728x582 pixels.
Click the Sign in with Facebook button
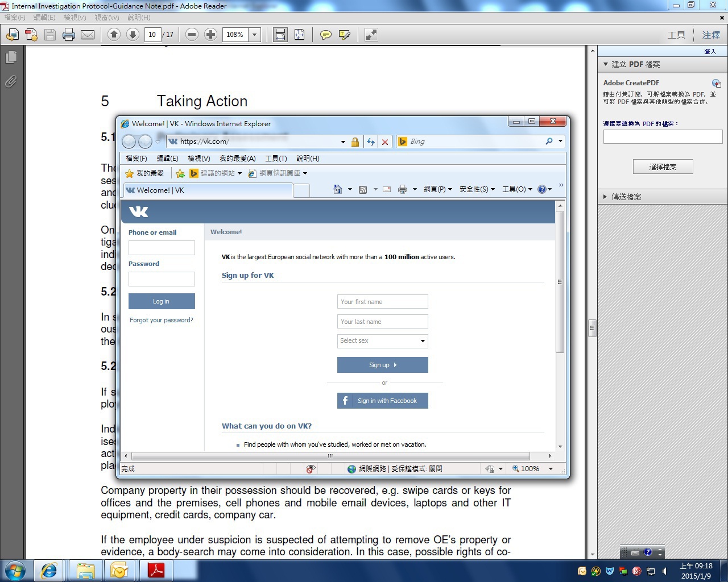pyautogui.click(x=383, y=401)
